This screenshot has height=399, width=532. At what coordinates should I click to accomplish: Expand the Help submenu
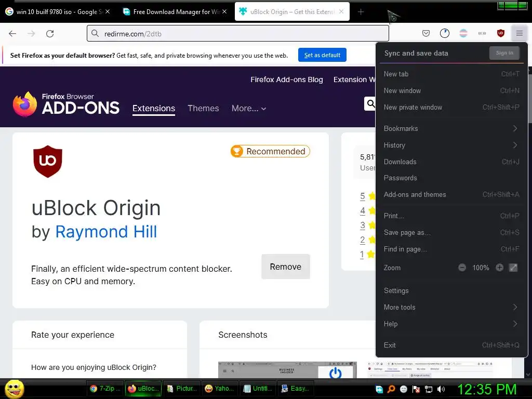click(451, 324)
